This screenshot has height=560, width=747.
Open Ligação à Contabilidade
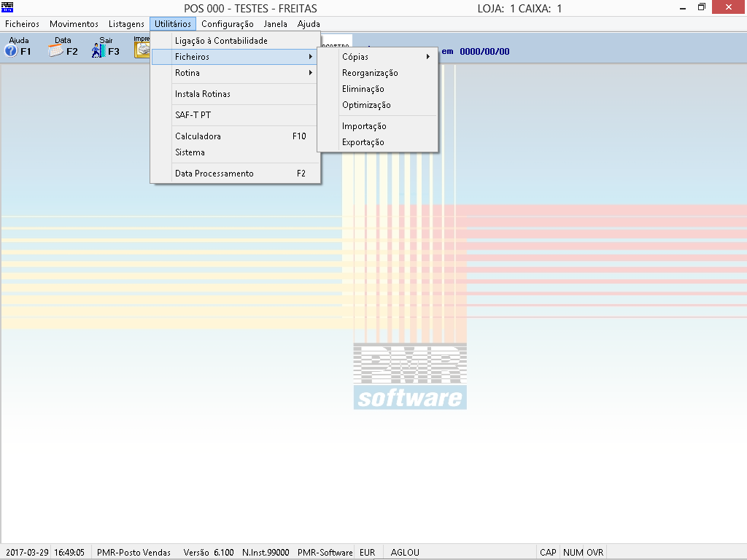pos(221,41)
